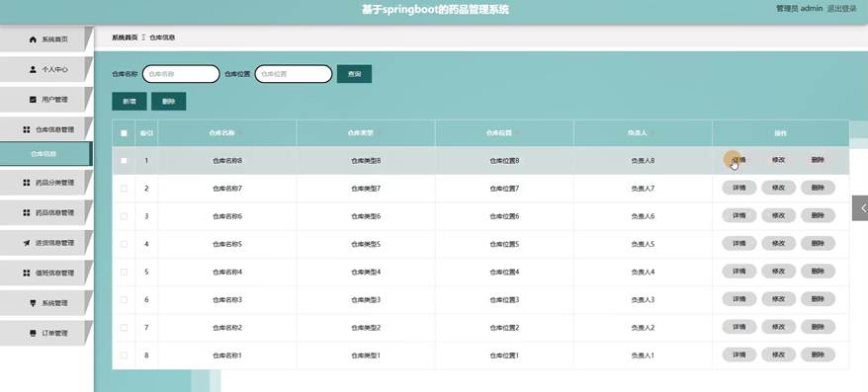Viewport: 868px width, 392px height.
Task: Click the cell 负责人2
Action: [x=643, y=327]
